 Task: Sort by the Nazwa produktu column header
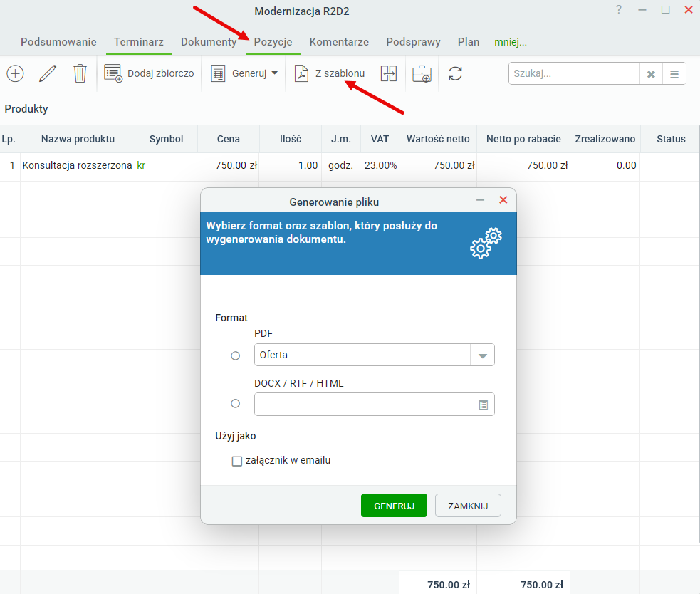[x=78, y=139]
